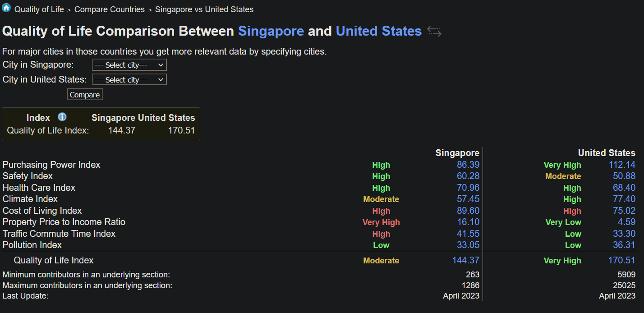Select the Pollution Index row label

tap(32, 245)
